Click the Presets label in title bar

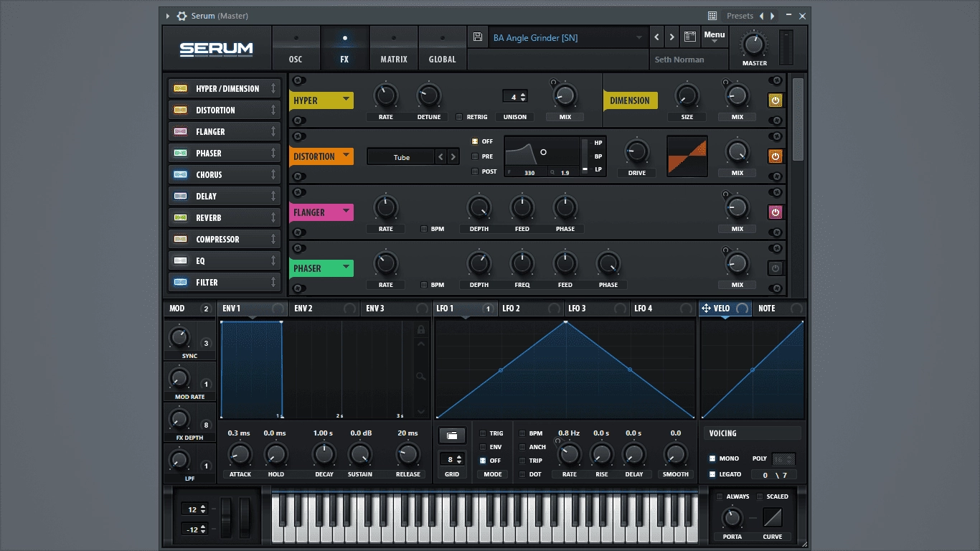pyautogui.click(x=740, y=16)
